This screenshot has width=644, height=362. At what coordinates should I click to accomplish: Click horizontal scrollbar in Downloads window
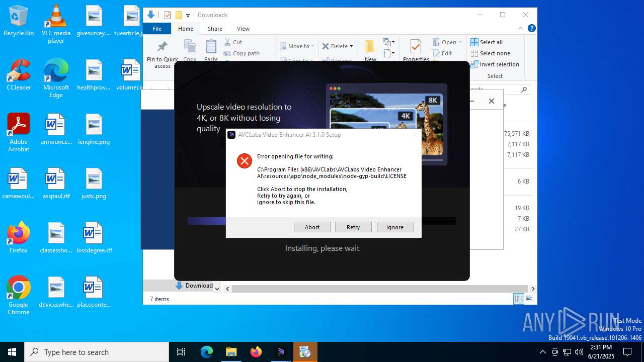380,289
